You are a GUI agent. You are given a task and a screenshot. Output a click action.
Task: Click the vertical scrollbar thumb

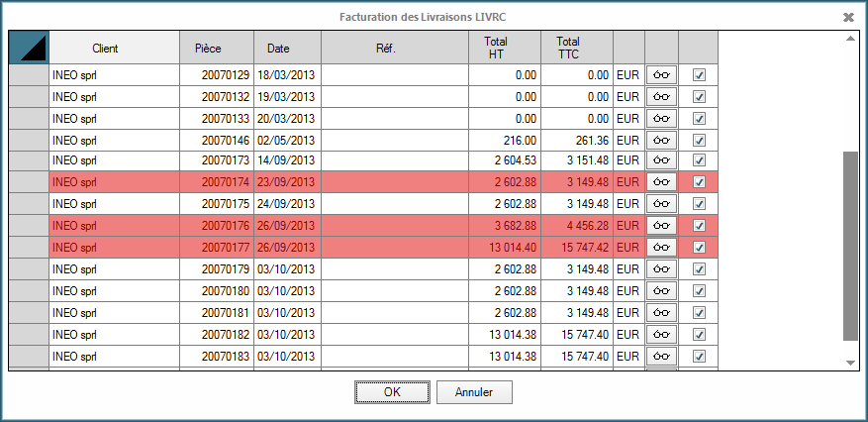coord(849,245)
